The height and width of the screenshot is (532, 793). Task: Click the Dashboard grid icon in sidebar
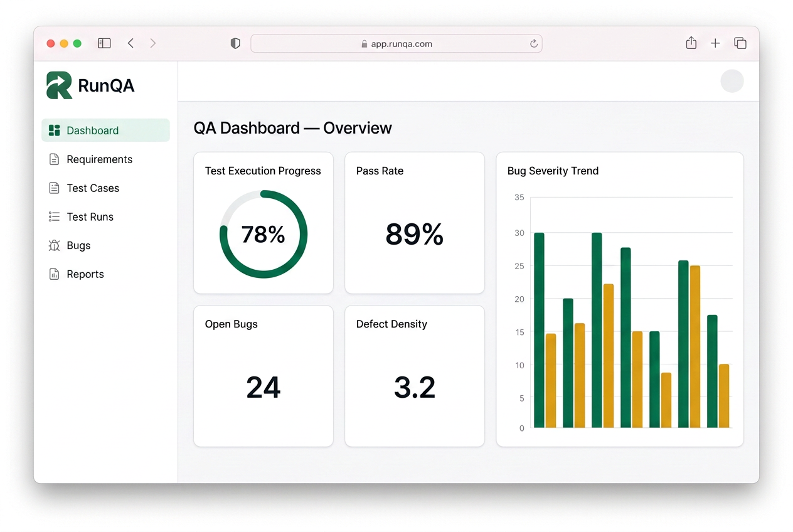(55, 130)
